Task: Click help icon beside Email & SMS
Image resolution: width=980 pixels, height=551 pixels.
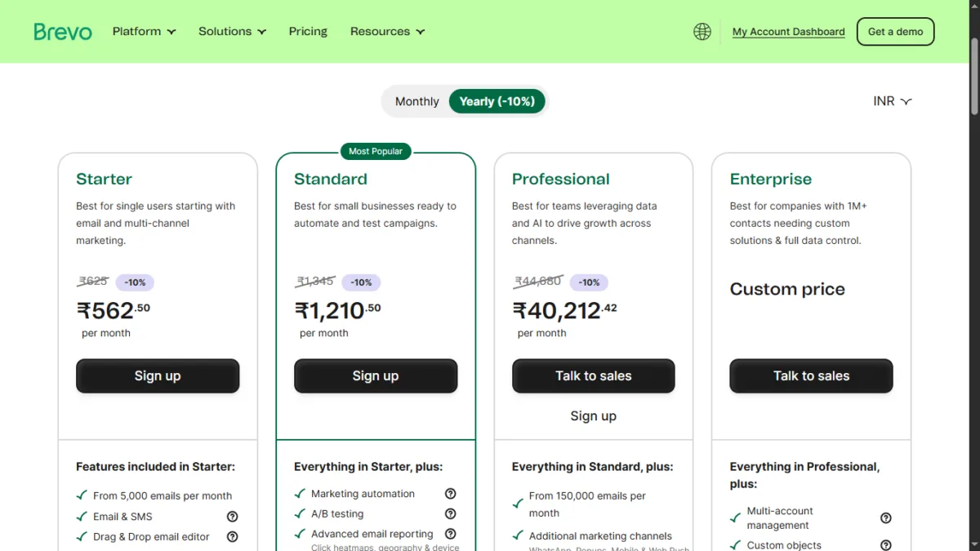Action: click(233, 517)
